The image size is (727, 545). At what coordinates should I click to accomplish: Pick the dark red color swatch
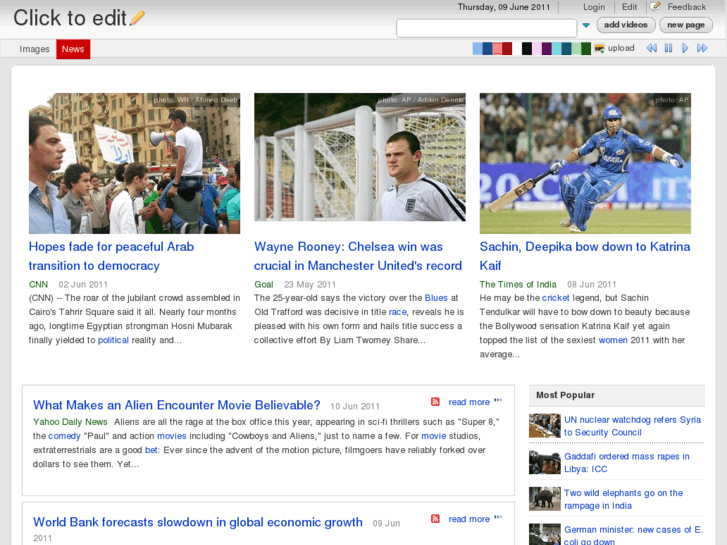coord(507,49)
